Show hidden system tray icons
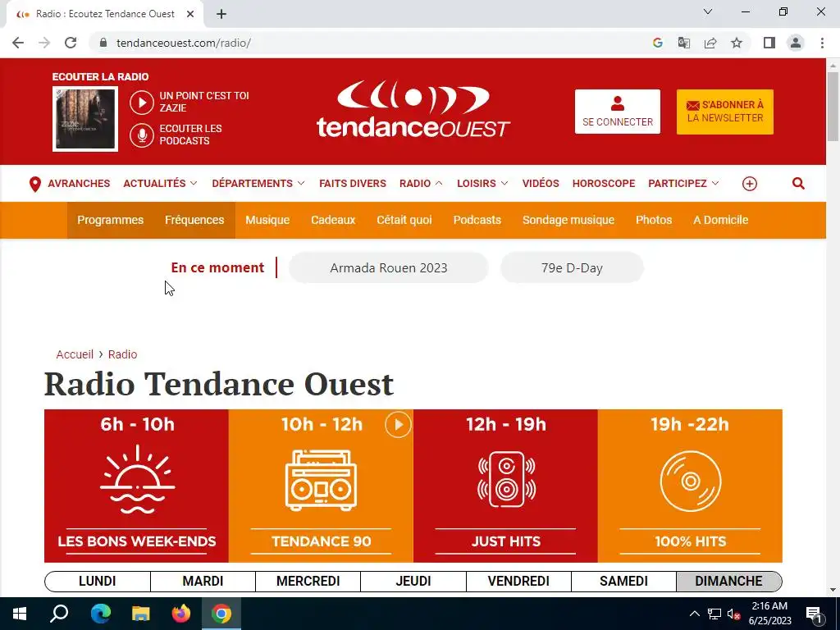840x630 pixels. [x=694, y=614]
